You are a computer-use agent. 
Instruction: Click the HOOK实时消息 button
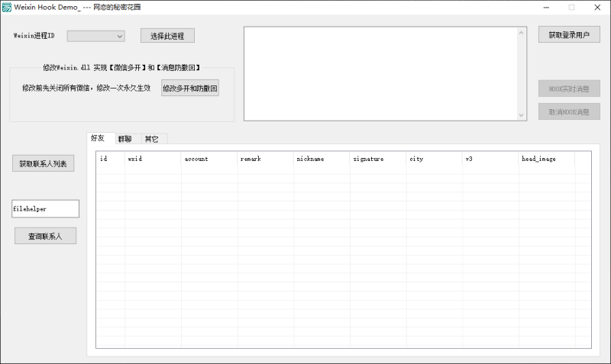pos(569,89)
